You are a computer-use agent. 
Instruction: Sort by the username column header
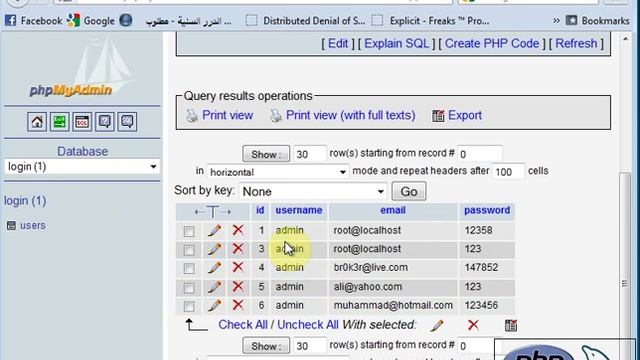coord(299,210)
